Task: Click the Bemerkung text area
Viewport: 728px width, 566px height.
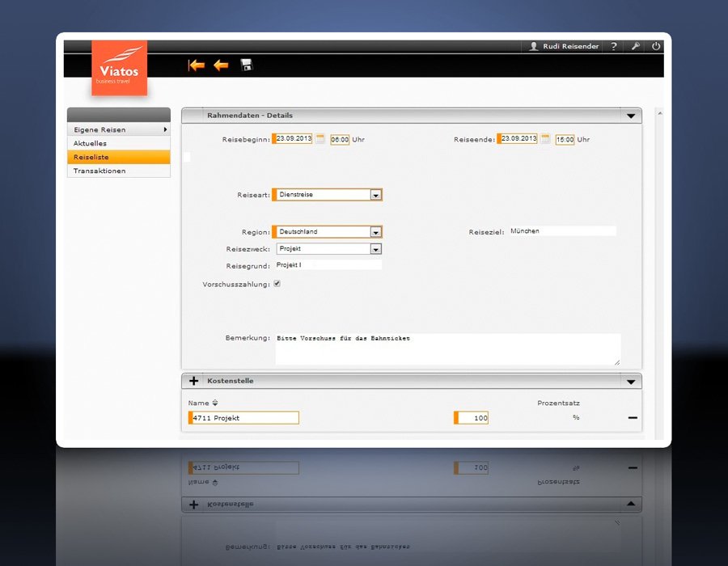Action: pyautogui.click(x=448, y=349)
